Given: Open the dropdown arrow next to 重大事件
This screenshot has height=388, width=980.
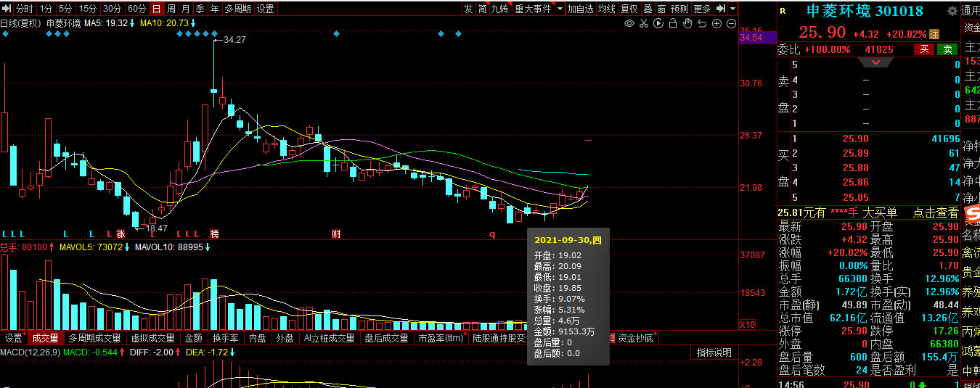Looking at the screenshot, I should tap(559, 9).
